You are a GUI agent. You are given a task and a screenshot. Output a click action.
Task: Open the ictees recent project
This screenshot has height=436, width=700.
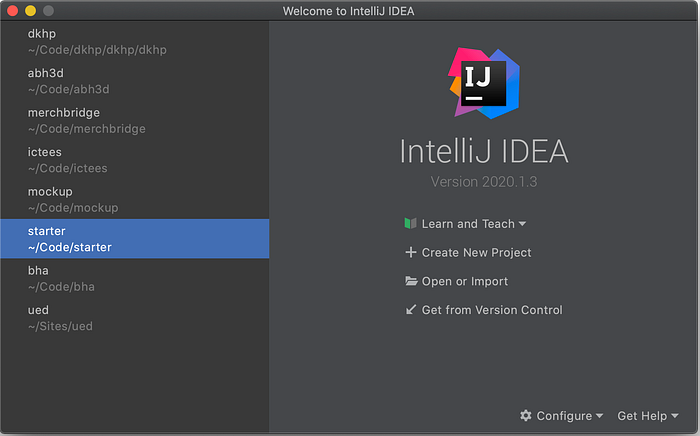135,160
